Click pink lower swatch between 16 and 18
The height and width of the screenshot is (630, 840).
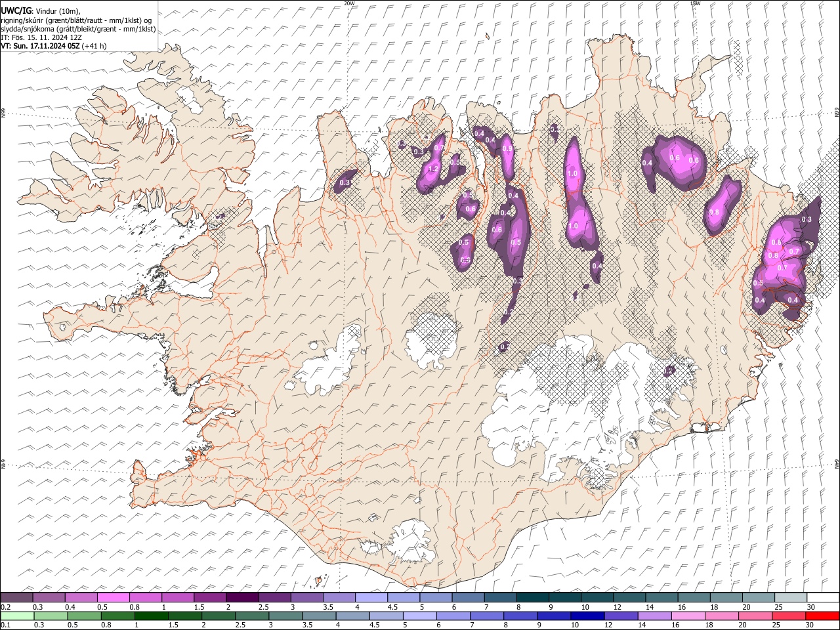click(687, 616)
